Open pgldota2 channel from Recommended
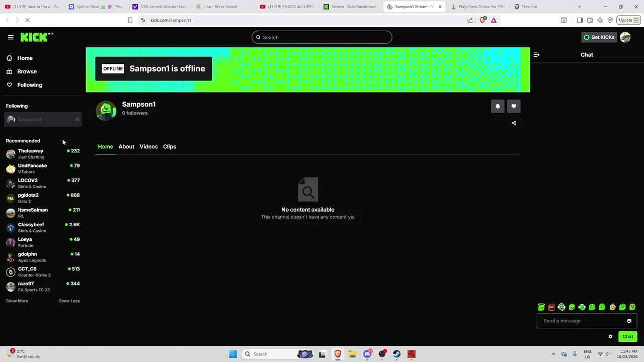Screen dimensions: 644x362 click(x=43, y=198)
